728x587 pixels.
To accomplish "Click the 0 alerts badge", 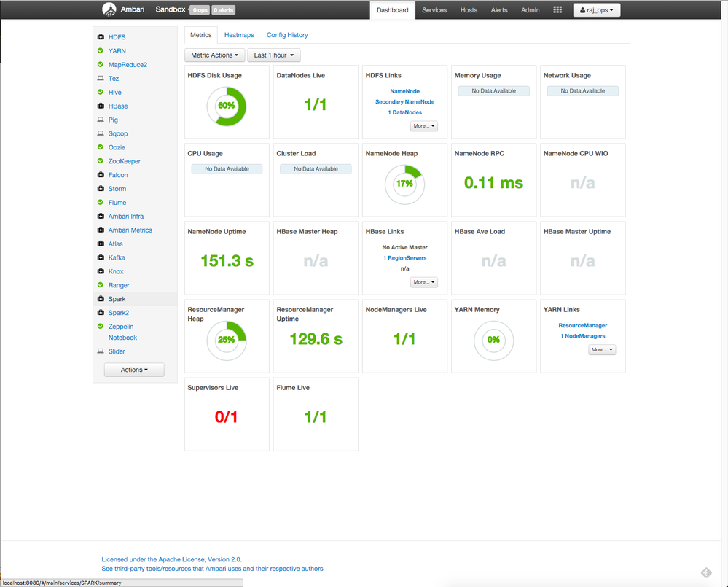I will 224,10.
